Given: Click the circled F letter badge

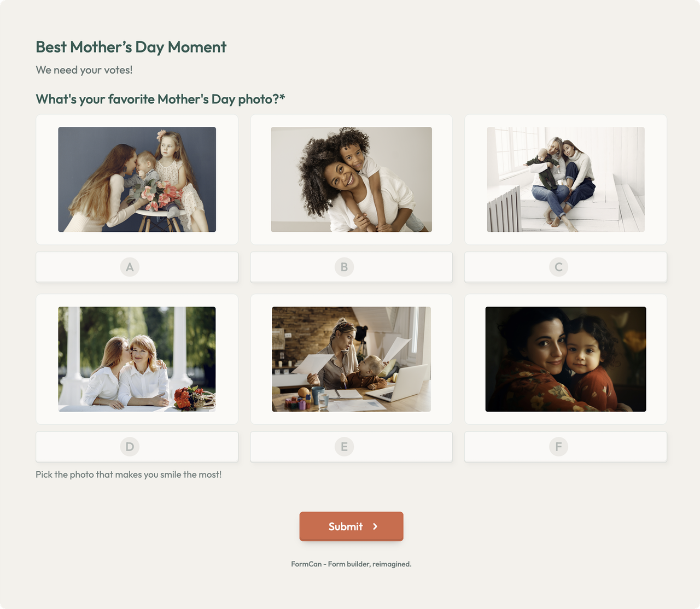Looking at the screenshot, I should click(x=558, y=447).
